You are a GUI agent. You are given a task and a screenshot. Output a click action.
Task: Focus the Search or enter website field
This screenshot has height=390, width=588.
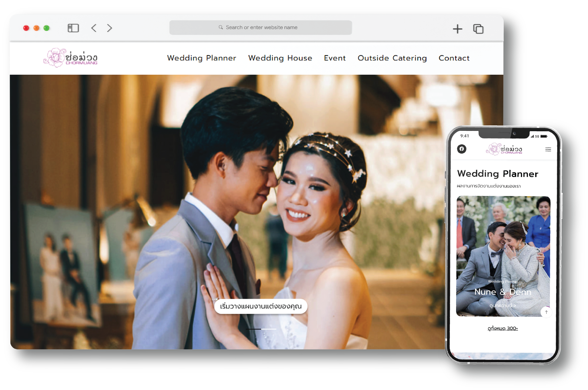click(260, 28)
